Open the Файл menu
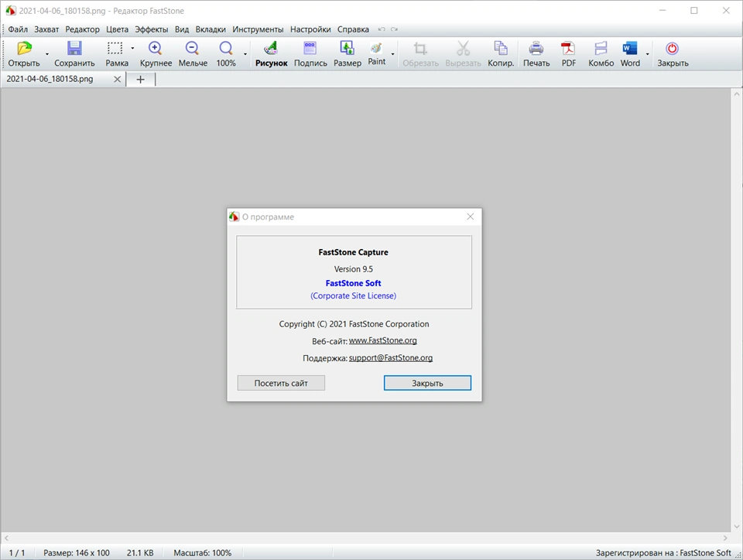Viewport: 743px width, 560px height. (x=18, y=29)
